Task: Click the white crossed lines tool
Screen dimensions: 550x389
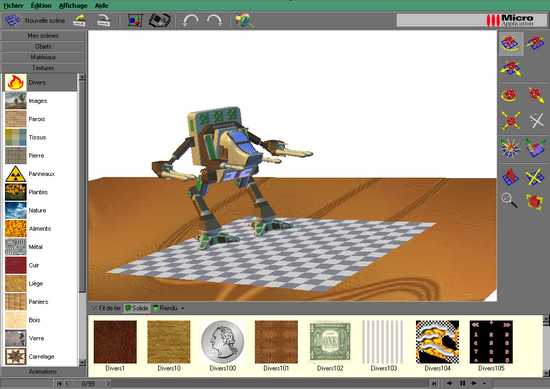Action: (536, 120)
